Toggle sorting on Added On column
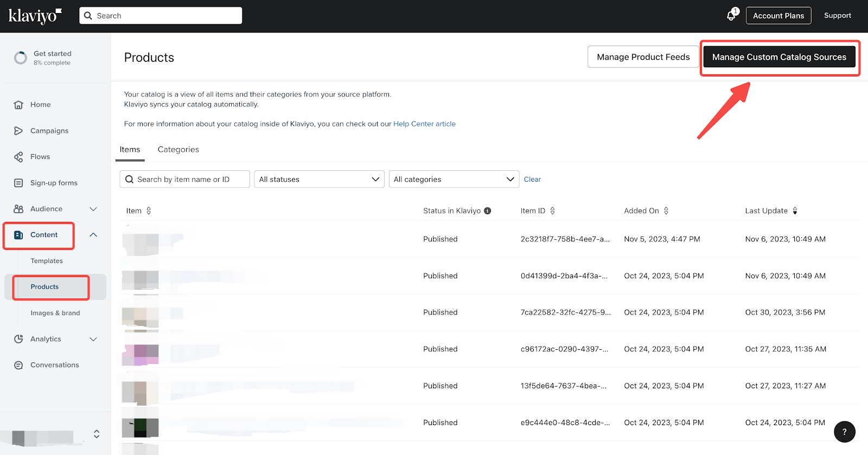The height and width of the screenshot is (455, 868). click(x=666, y=211)
